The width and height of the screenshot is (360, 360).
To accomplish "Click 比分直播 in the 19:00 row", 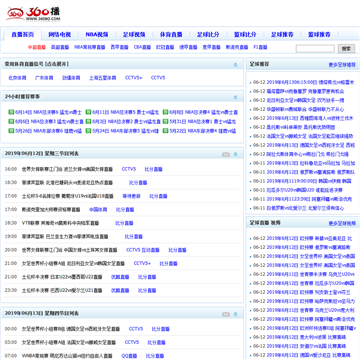I will click(x=134, y=237).
